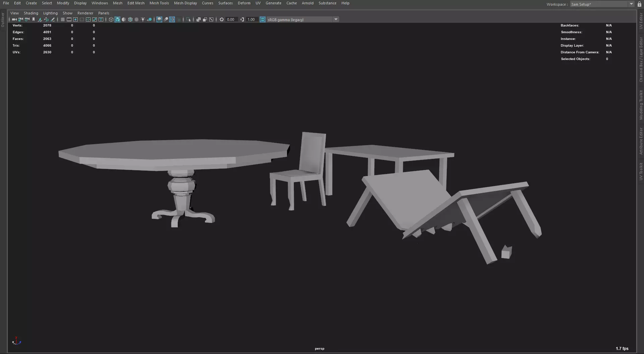
Task: Open the panel View menu
Action: pyautogui.click(x=14, y=13)
